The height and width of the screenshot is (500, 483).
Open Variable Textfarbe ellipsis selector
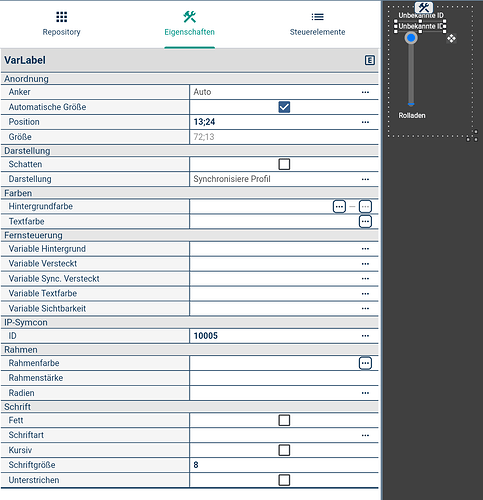(365, 294)
